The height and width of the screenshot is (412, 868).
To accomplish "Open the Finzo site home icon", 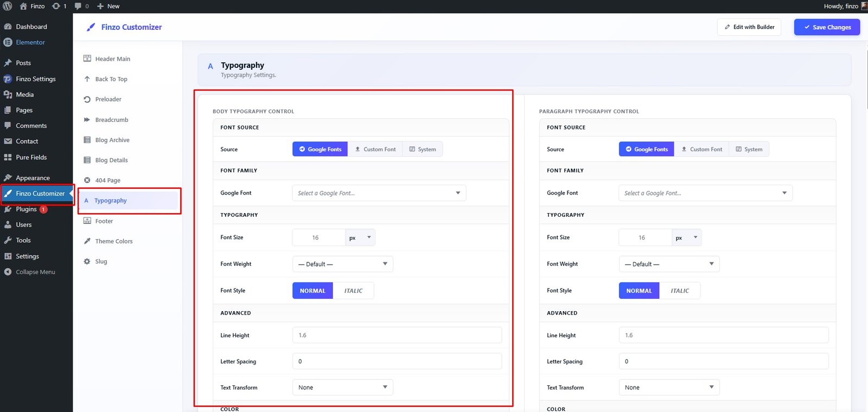I will [x=23, y=6].
